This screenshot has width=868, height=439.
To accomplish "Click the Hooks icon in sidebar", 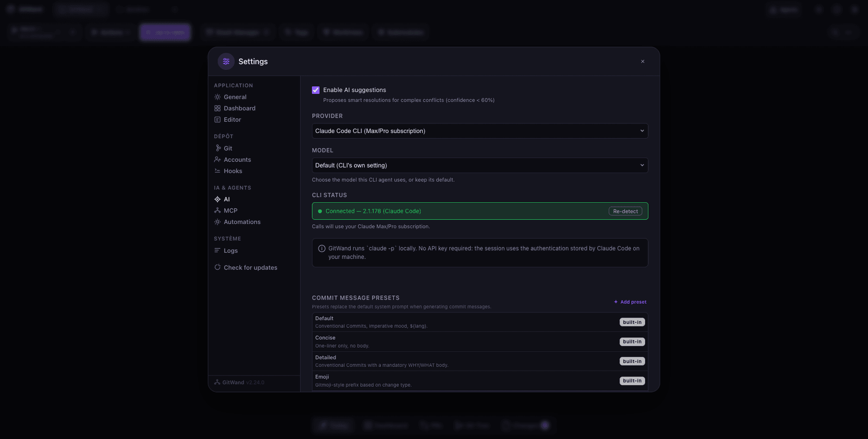I will tap(218, 171).
